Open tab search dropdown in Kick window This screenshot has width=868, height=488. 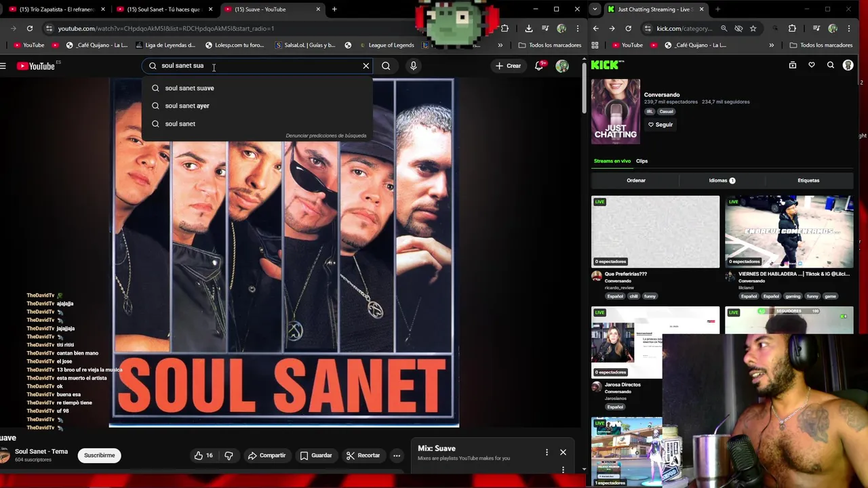(x=595, y=9)
